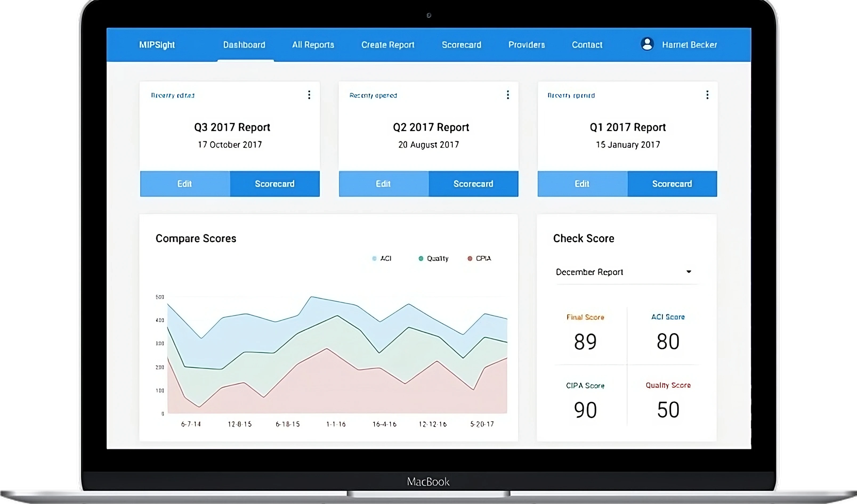View Scorecard for Q2 2017 Report

[x=473, y=184]
